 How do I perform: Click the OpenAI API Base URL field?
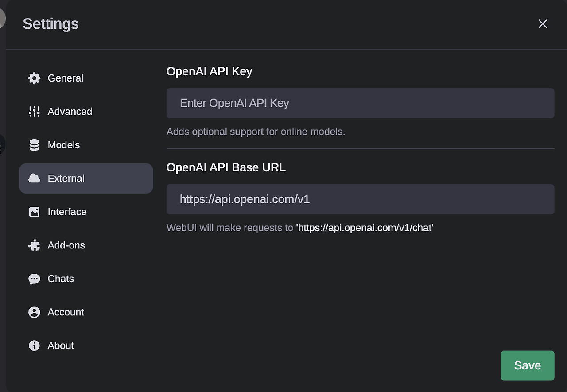[360, 199]
